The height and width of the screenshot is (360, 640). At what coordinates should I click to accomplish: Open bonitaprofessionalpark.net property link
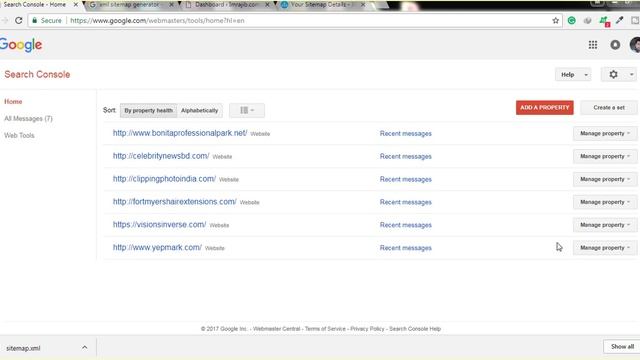(180, 133)
